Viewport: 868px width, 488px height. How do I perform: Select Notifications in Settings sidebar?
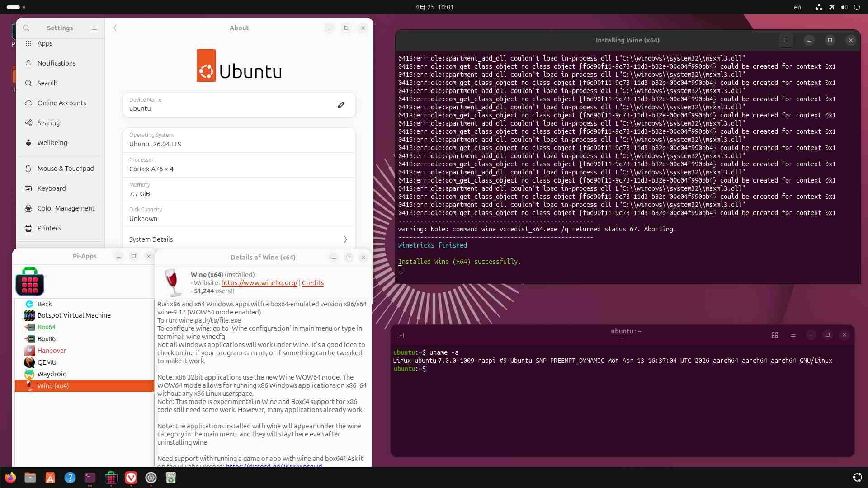pos(57,63)
